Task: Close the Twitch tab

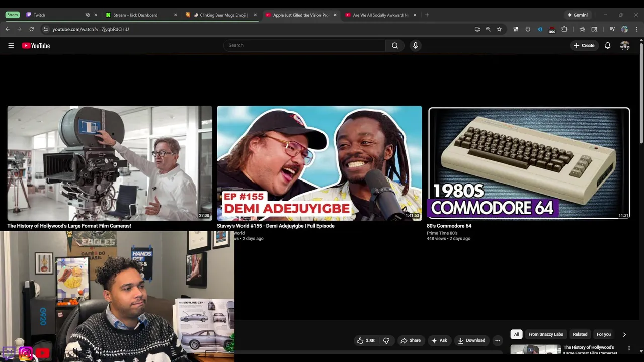Action: 96,15
